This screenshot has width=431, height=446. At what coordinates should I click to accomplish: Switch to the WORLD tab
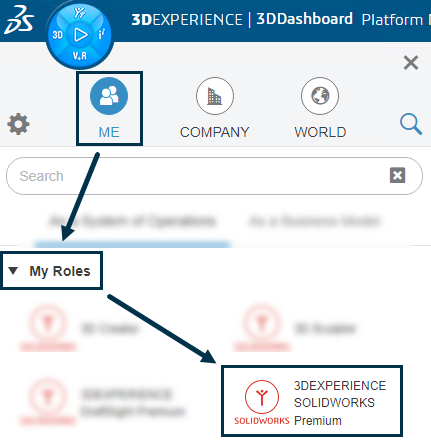(x=320, y=108)
